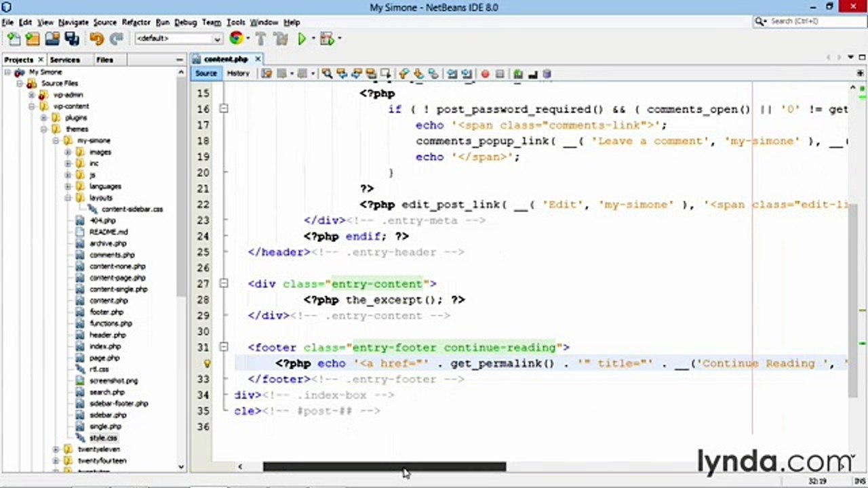
Task: Collapse the layouts folder node
Action: point(68,198)
